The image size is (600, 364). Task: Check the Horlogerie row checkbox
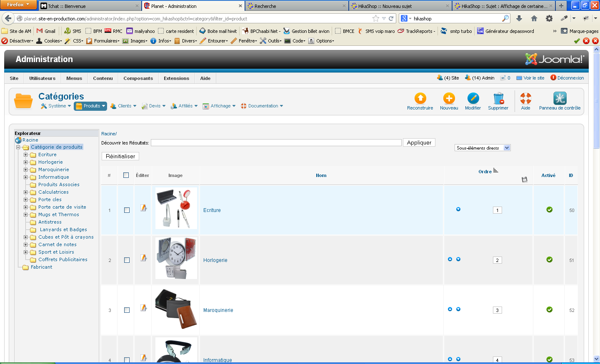point(127,260)
